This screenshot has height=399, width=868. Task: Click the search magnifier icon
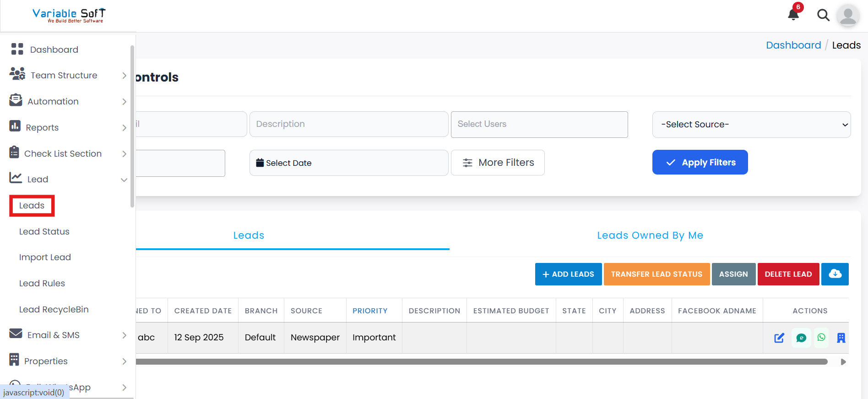823,15
